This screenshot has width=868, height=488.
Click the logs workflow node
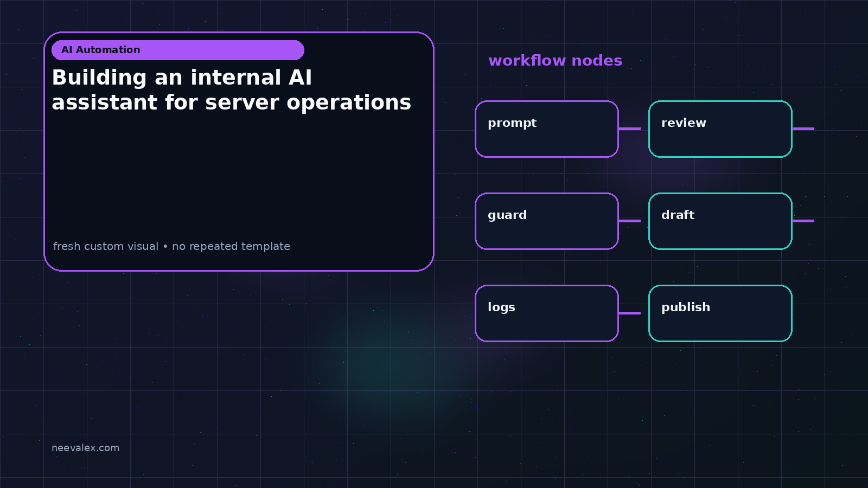(547, 313)
